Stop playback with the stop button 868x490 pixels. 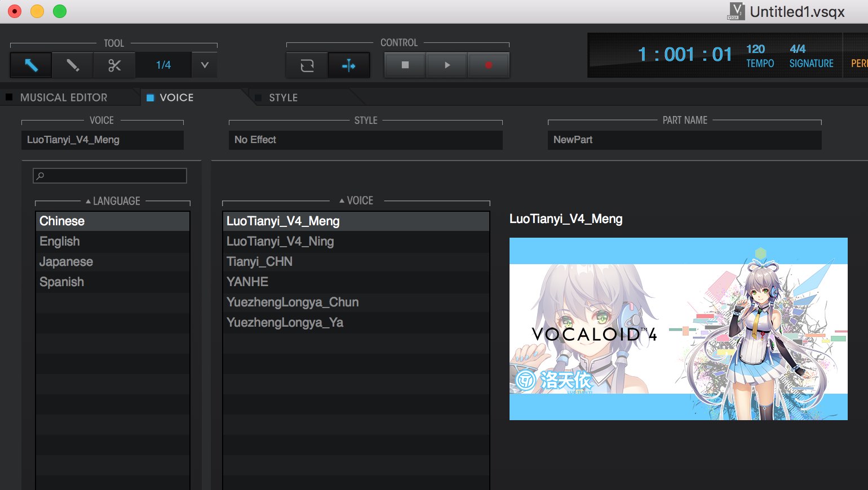[405, 65]
